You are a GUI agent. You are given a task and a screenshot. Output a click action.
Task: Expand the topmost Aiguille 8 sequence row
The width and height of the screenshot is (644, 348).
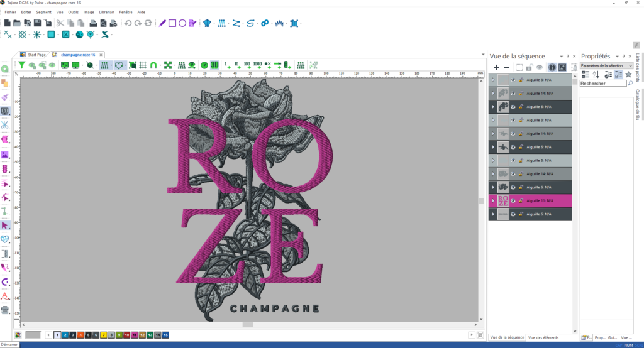click(x=493, y=80)
